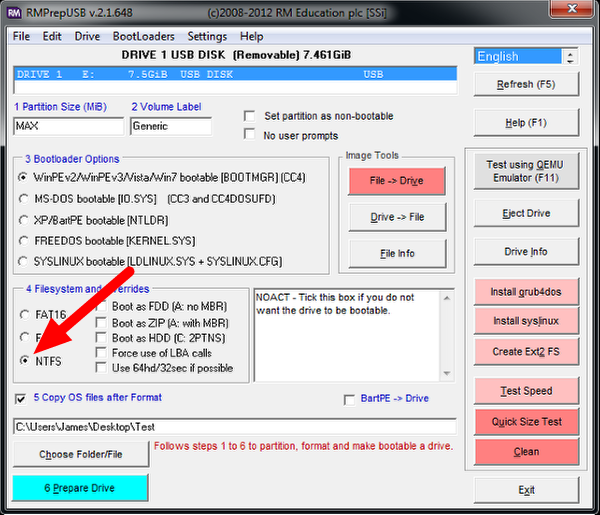This screenshot has height=515, width=600.
Task: Click the RM application icon in title bar
Action: click(14, 13)
